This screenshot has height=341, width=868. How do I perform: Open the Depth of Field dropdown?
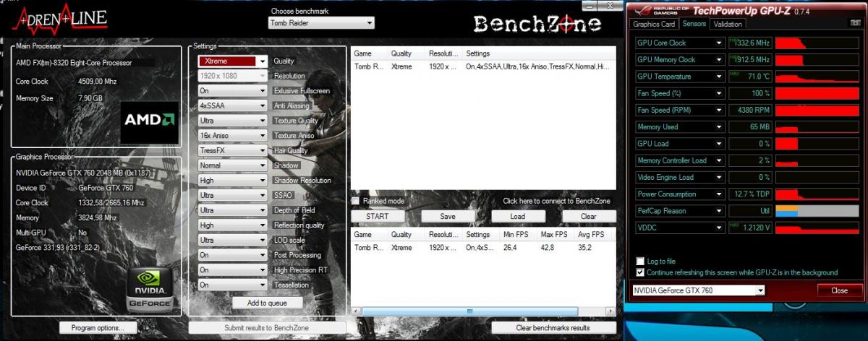pyautogui.click(x=233, y=210)
